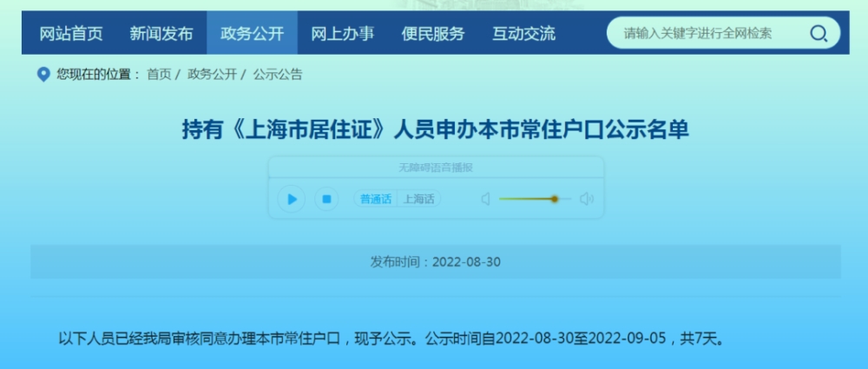
Task: Stop the audio broadcast
Action: 326,199
